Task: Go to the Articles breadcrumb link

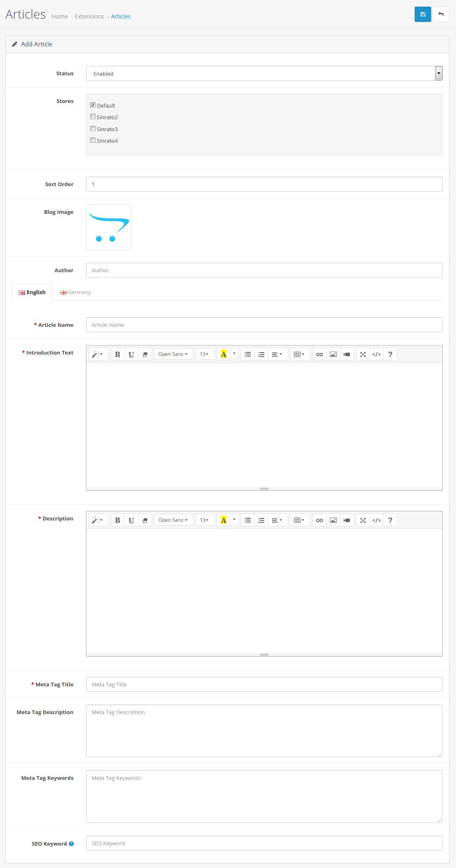Action: pos(121,17)
